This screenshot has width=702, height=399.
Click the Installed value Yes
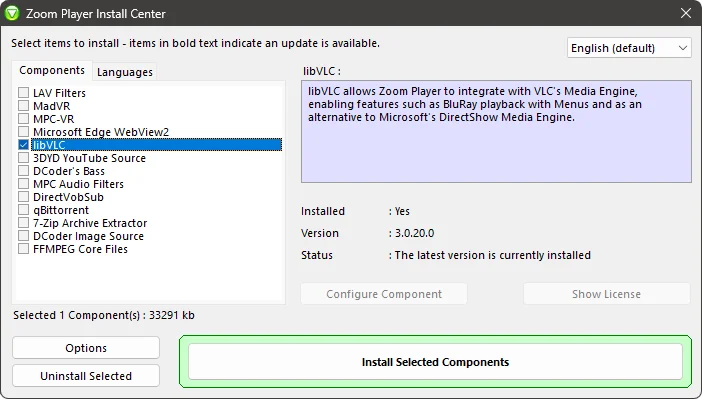pyautogui.click(x=402, y=211)
